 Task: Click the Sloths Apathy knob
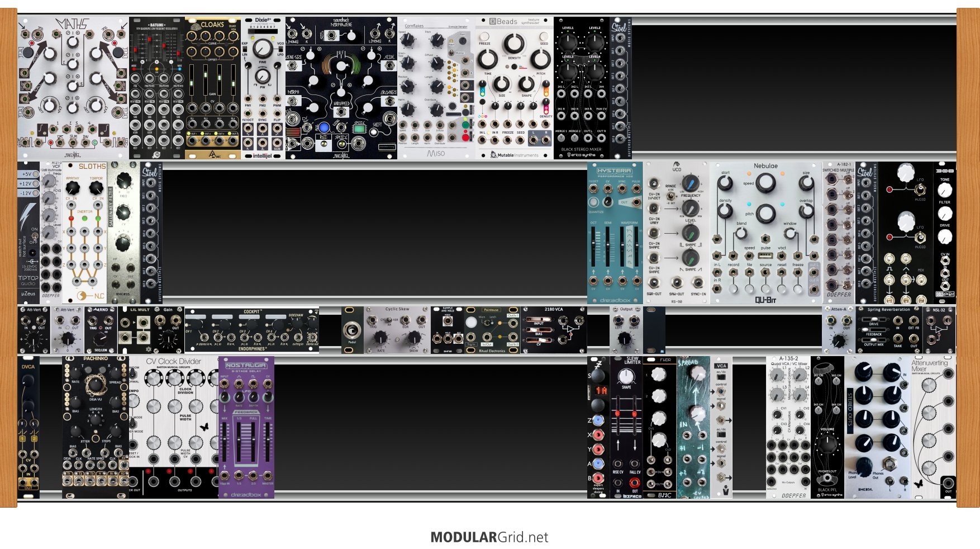pos(73,188)
